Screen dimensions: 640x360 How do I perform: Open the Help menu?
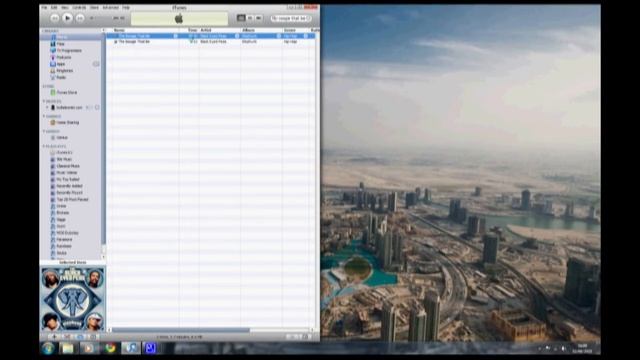pyautogui.click(x=126, y=7)
